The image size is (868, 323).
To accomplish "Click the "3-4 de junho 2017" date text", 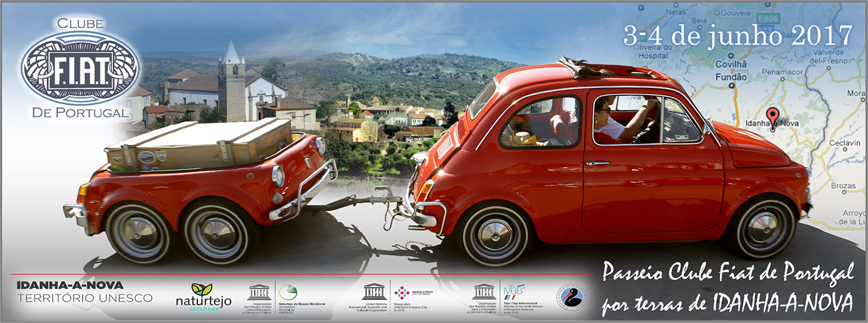I will click(738, 36).
